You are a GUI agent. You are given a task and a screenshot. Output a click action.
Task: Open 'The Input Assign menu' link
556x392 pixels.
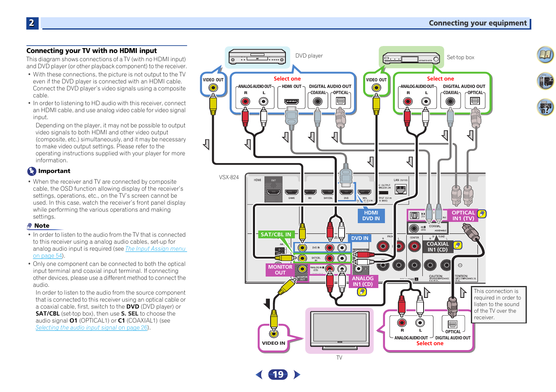click(x=155, y=249)
